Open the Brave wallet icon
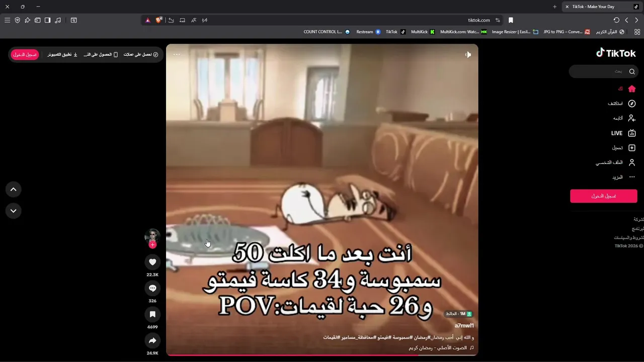This screenshot has width=644, height=362. [37, 20]
